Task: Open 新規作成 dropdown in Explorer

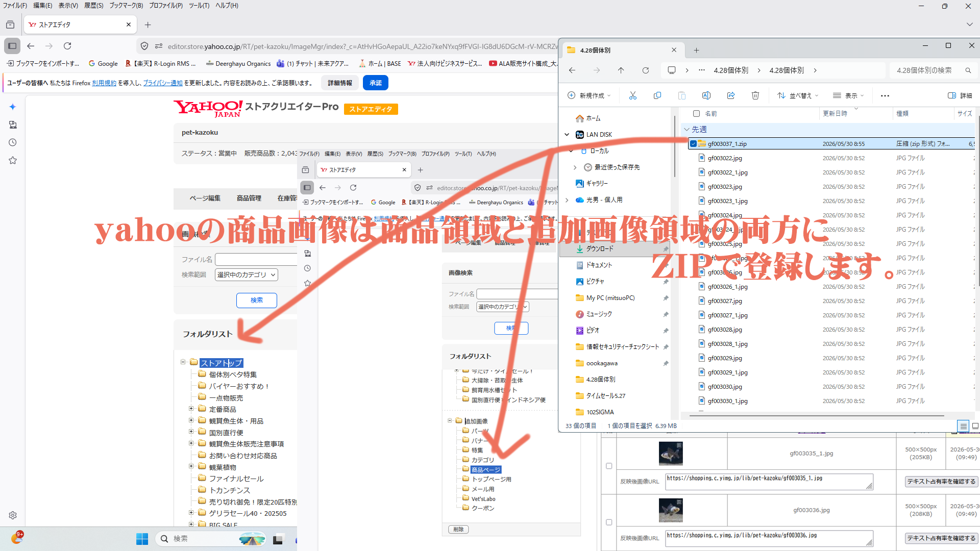Action: click(589, 95)
